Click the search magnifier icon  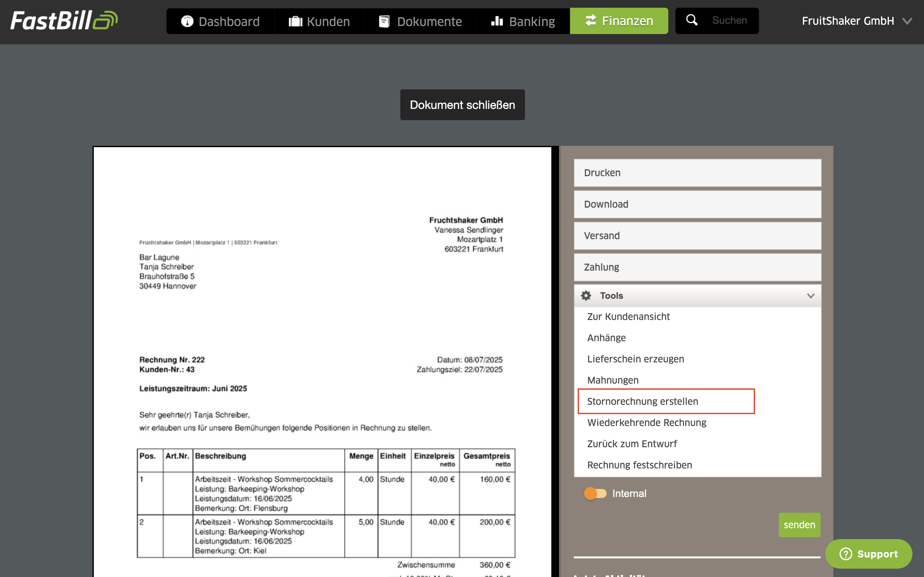pyautogui.click(x=692, y=20)
